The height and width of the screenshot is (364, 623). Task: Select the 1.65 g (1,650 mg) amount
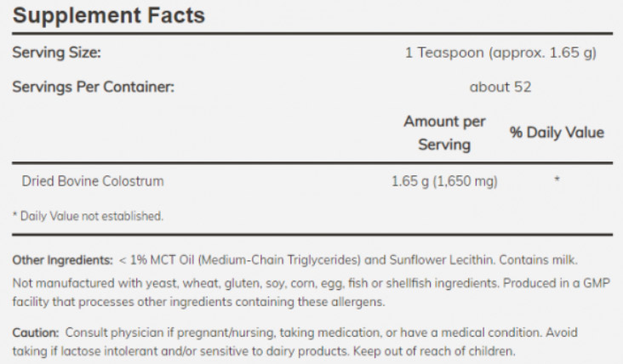point(443,181)
